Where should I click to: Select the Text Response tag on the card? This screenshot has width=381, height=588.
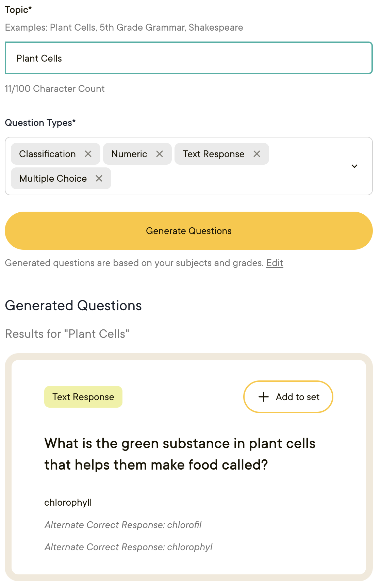(x=83, y=396)
